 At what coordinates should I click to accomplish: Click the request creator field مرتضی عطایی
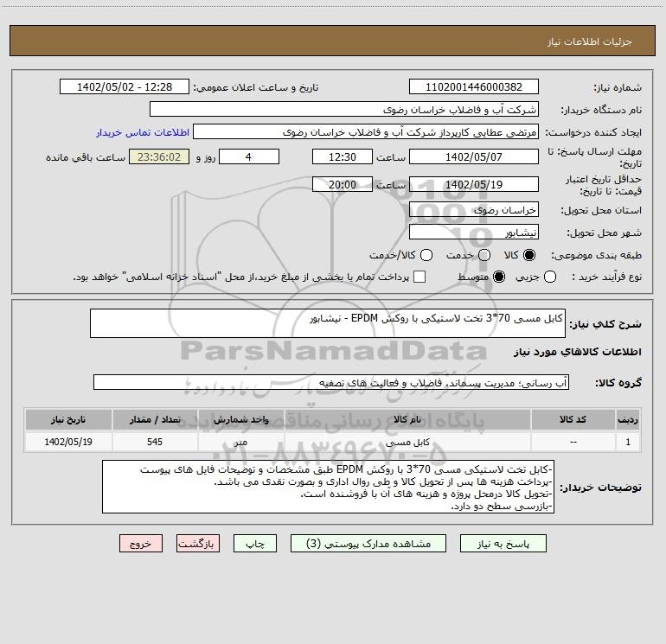(x=366, y=132)
